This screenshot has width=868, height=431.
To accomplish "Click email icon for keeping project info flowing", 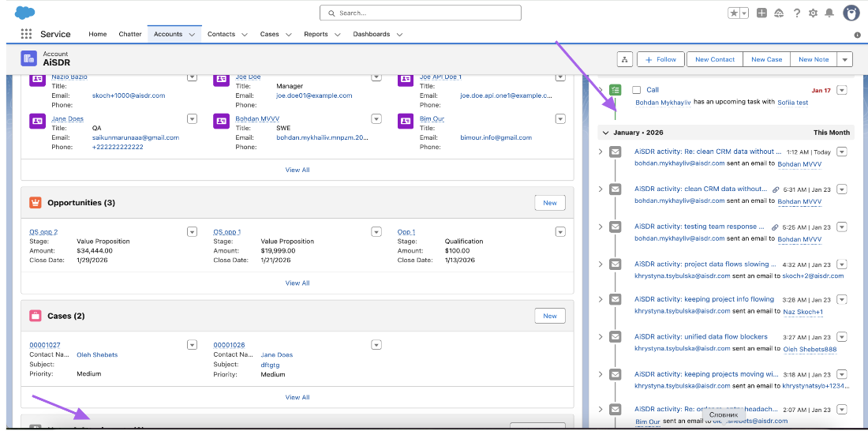I will point(615,299).
